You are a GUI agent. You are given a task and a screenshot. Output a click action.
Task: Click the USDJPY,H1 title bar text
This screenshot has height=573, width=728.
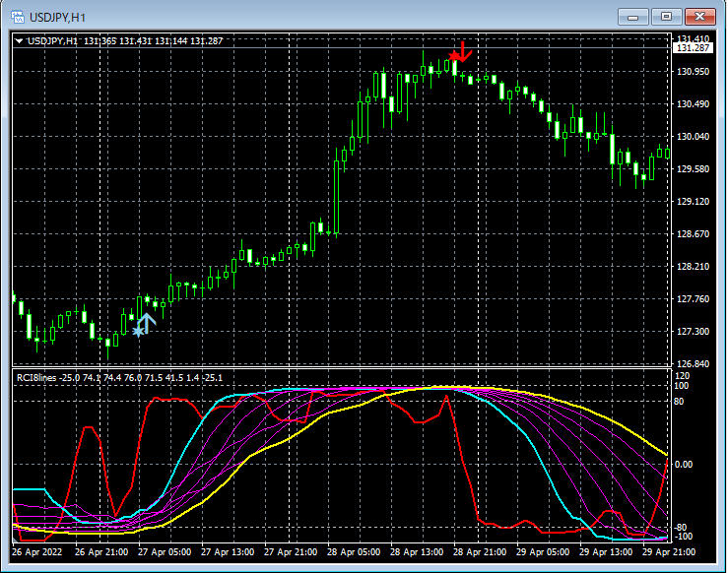[57, 17]
